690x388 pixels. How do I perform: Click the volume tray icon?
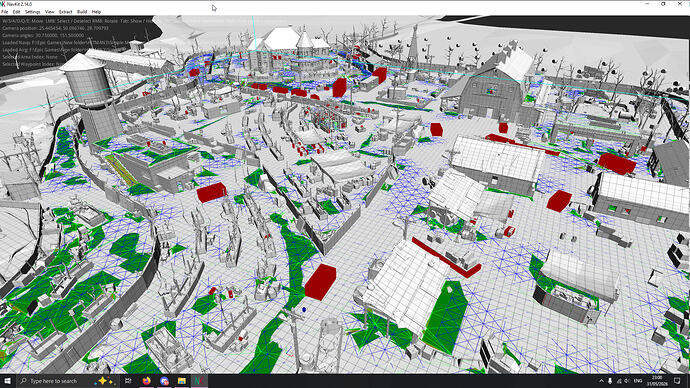(x=627, y=381)
